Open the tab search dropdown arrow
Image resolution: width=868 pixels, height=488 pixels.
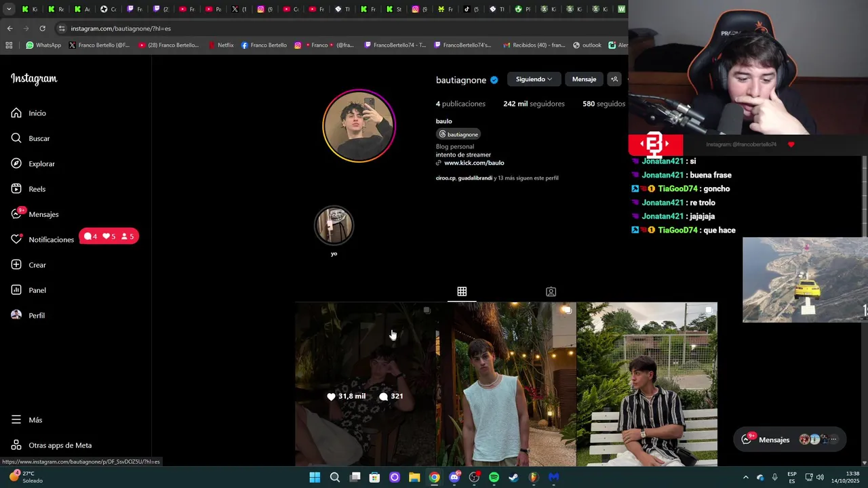point(9,9)
